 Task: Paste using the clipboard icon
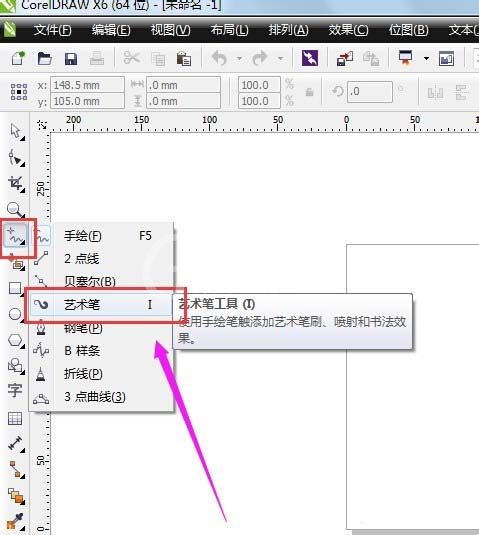click(184, 58)
